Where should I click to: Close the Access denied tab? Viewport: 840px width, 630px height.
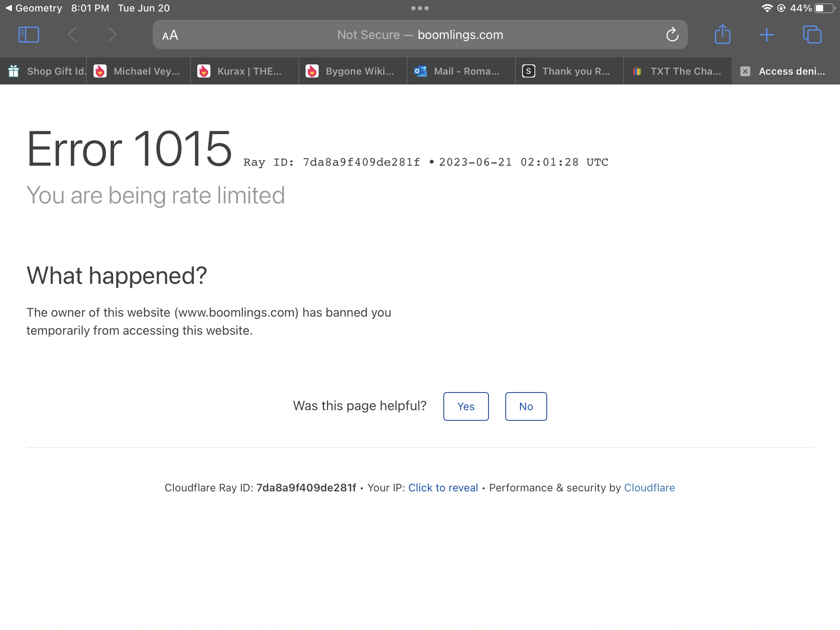pos(745,71)
